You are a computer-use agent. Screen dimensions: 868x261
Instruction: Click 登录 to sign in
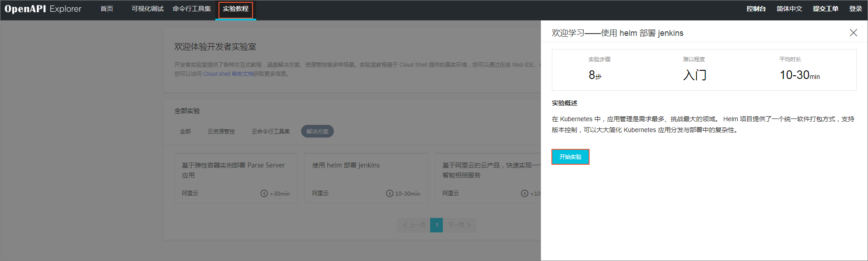pos(856,9)
